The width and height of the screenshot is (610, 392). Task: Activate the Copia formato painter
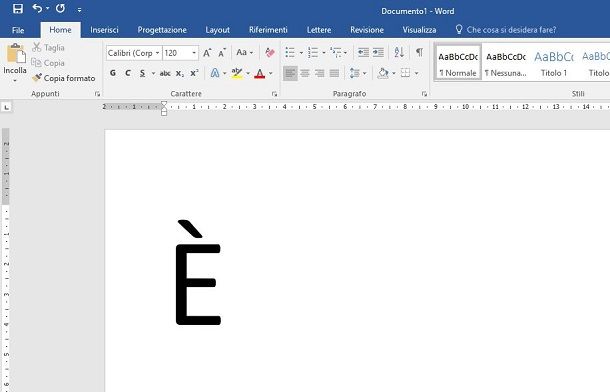(64, 78)
